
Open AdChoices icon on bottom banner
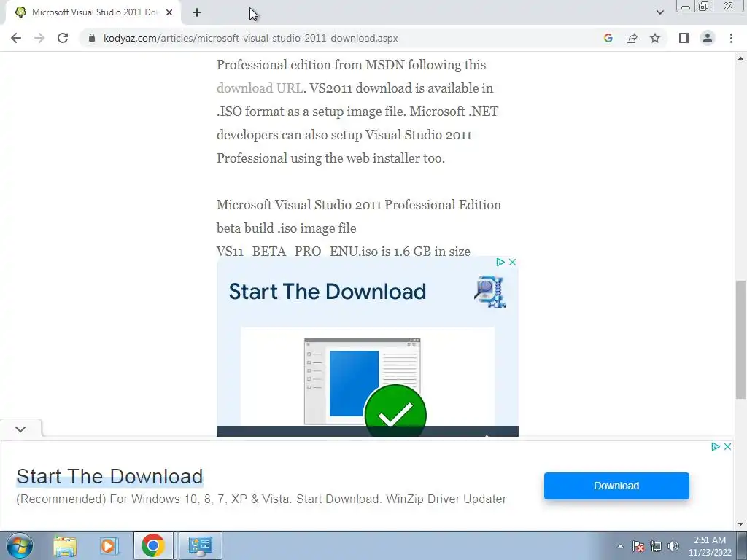click(715, 447)
